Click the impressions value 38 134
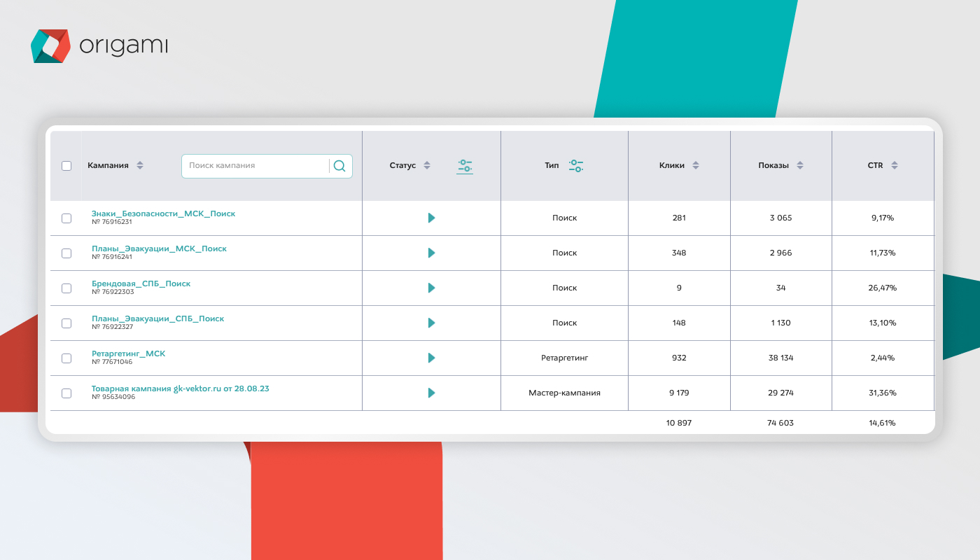Image resolution: width=980 pixels, height=560 pixels. (x=780, y=358)
